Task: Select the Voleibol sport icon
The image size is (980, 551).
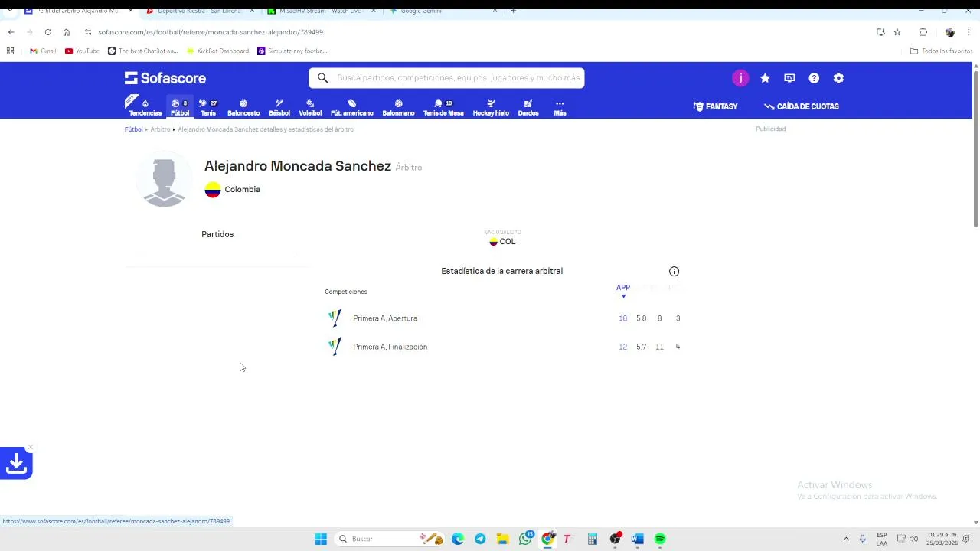Action: (x=310, y=107)
